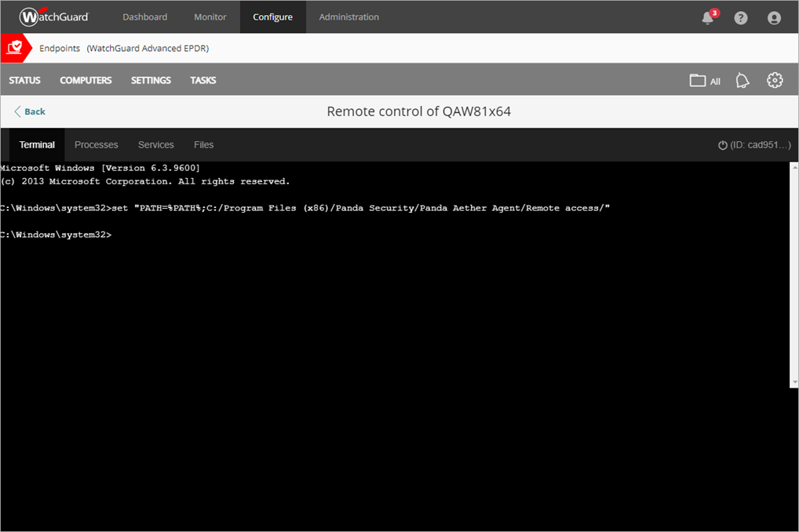This screenshot has width=799, height=532.
Task: Open the WatchGuard notifications bell icon
Action: [x=706, y=17]
